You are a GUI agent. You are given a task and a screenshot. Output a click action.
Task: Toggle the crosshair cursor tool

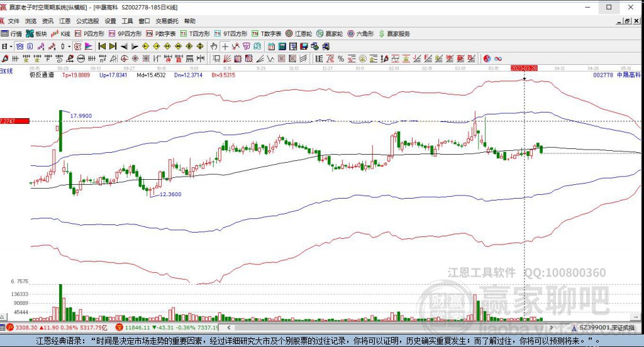[225, 47]
